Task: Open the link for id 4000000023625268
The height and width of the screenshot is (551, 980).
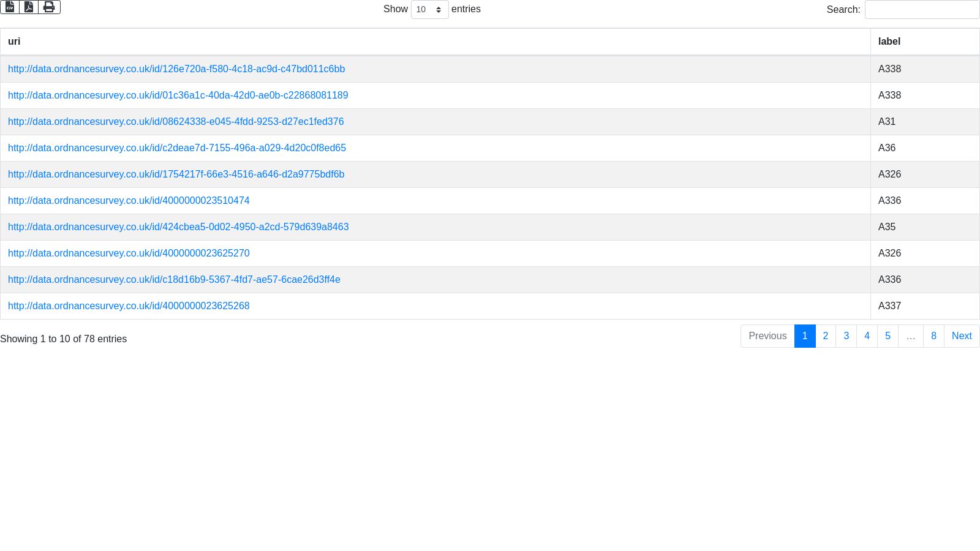Action: (129, 306)
